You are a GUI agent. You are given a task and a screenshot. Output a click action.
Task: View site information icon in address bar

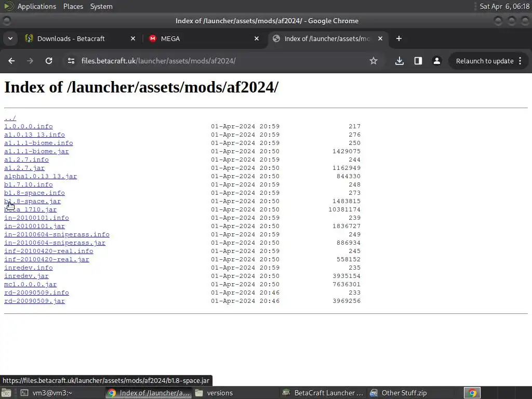(x=71, y=61)
